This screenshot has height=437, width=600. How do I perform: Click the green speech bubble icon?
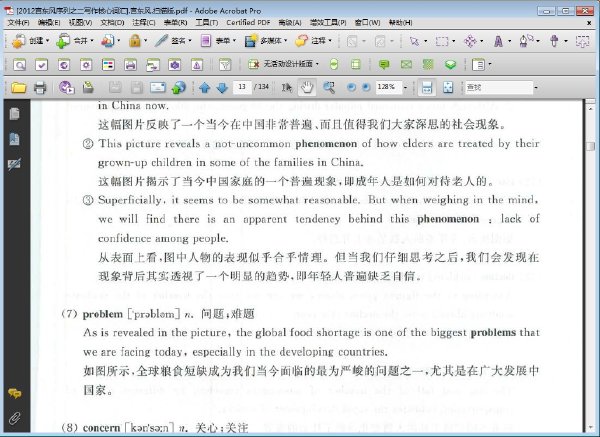click(384, 64)
